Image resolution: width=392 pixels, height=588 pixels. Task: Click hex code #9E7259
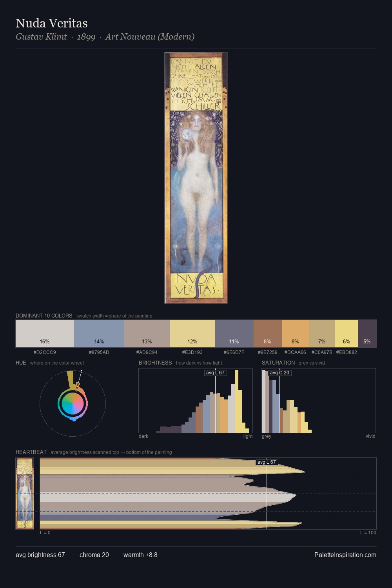click(x=268, y=352)
